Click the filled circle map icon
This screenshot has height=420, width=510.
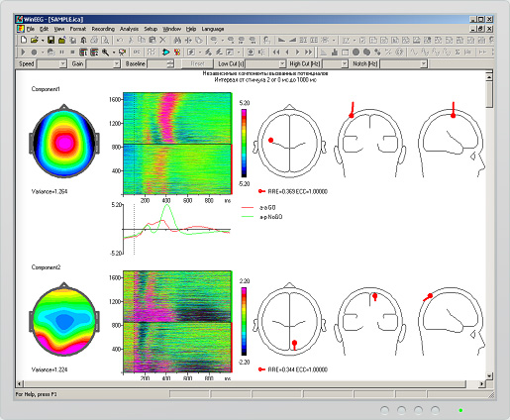pos(356,52)
